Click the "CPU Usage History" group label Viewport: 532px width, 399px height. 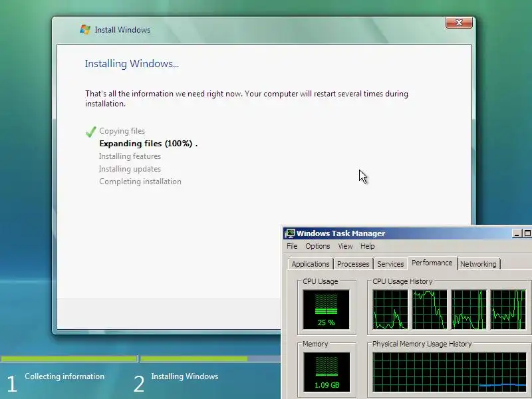point(402,281)
